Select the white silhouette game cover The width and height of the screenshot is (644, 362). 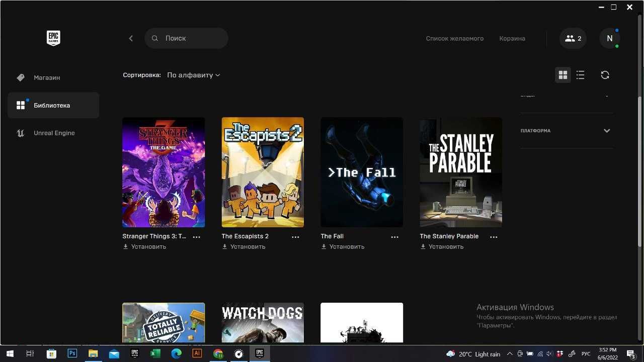(362, 323)
